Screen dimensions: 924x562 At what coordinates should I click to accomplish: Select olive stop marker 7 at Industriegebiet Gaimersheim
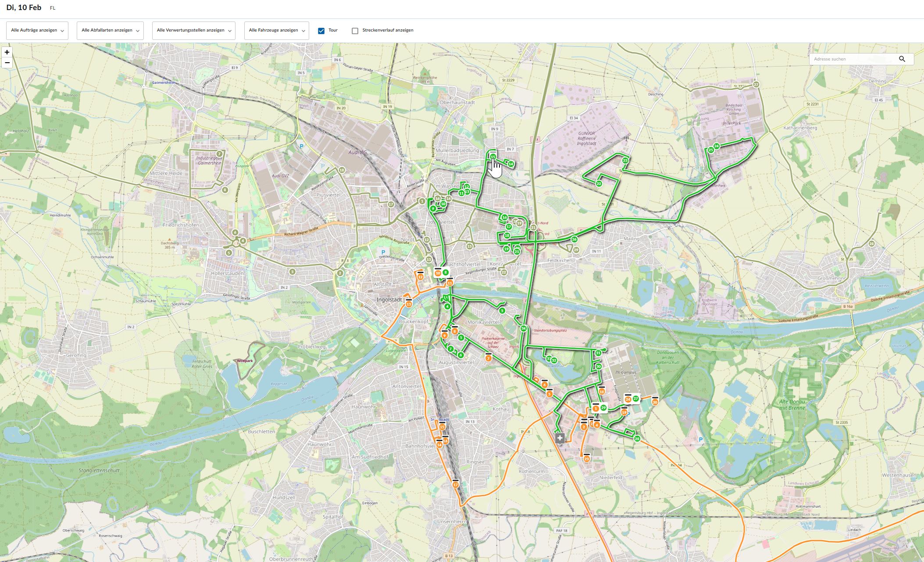[219, 154]
